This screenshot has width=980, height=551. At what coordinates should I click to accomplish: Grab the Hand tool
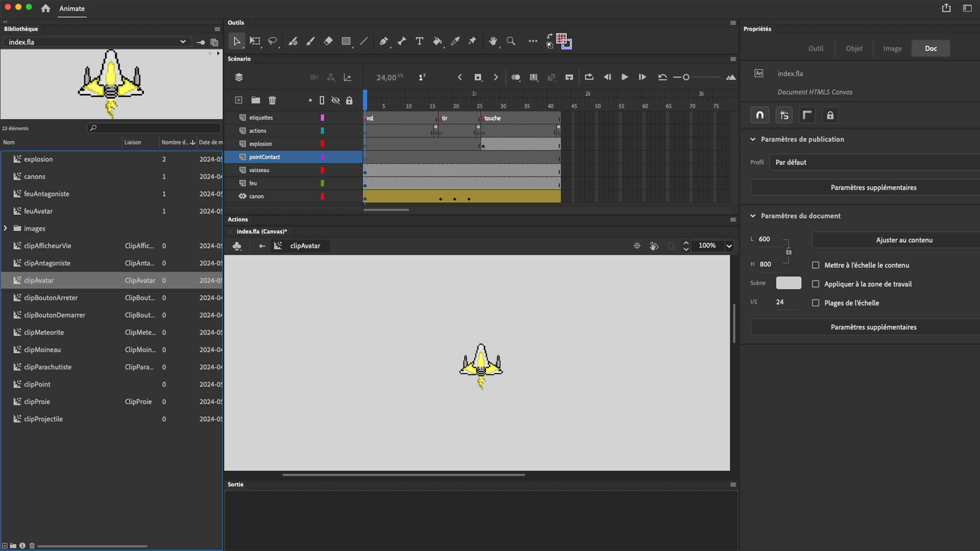[x=493, y=41]
